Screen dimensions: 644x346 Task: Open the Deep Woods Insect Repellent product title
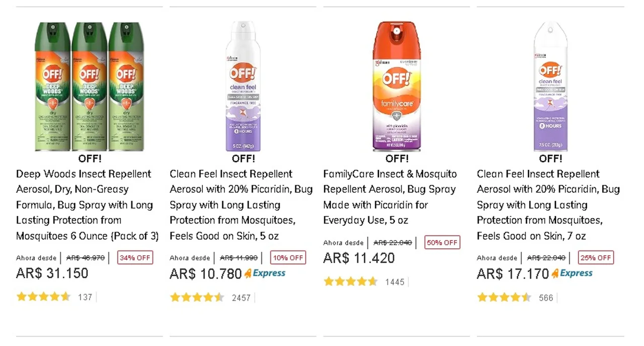[83, 205]
